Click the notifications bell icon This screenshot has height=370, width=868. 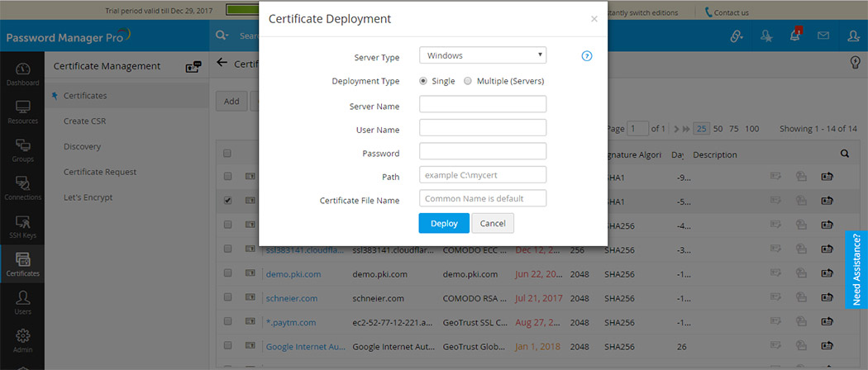(794, 36)
